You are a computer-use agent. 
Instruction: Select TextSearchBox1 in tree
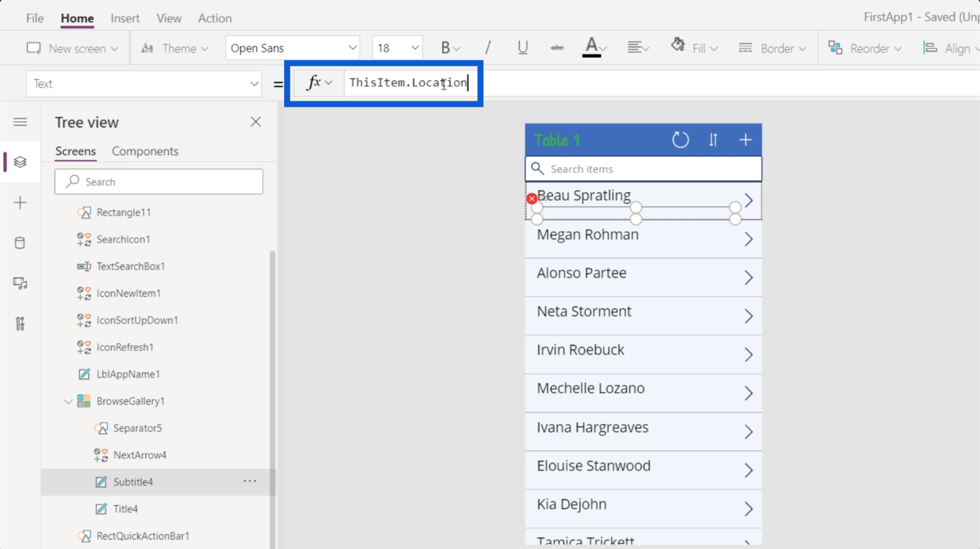tap(131, 266)
